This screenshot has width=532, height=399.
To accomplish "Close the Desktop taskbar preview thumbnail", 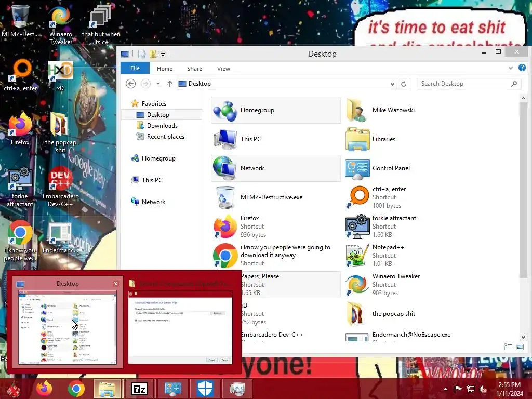I will (x=116, y=284).
